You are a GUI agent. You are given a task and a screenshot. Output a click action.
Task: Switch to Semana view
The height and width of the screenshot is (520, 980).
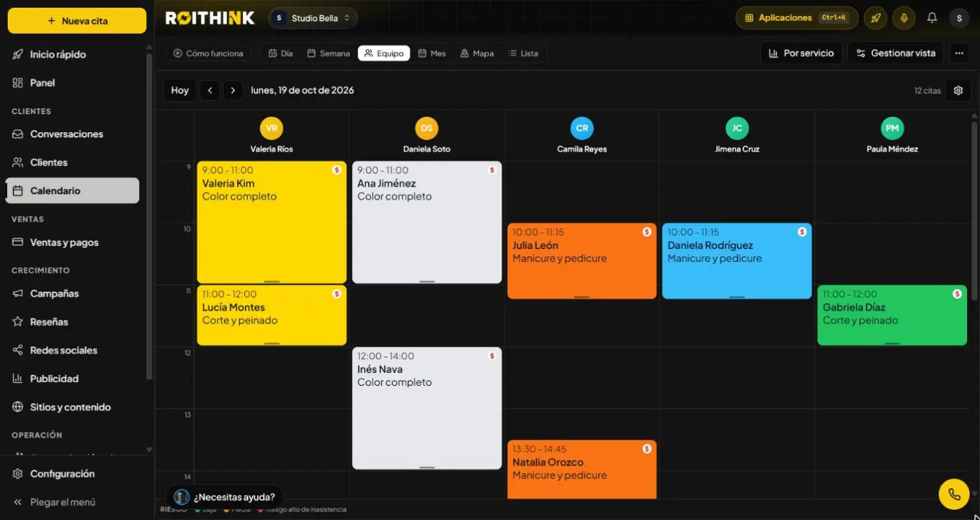329,53
